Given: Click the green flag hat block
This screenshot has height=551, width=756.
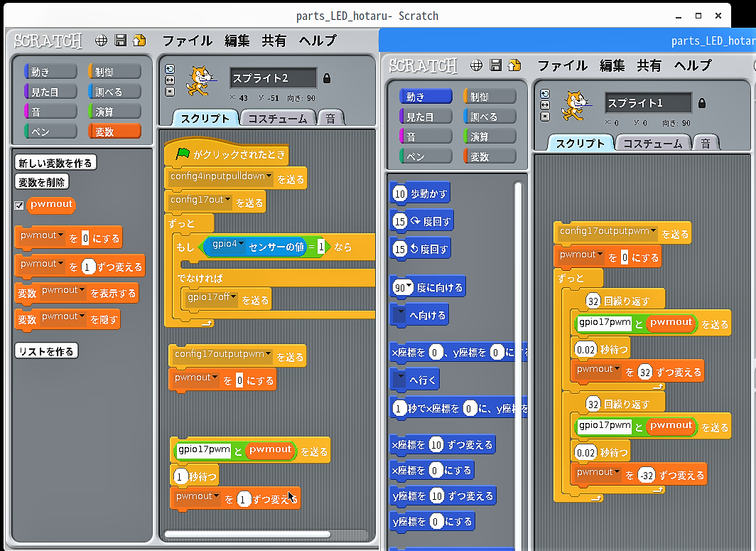Looking at the screenshot, I should 226,154.
